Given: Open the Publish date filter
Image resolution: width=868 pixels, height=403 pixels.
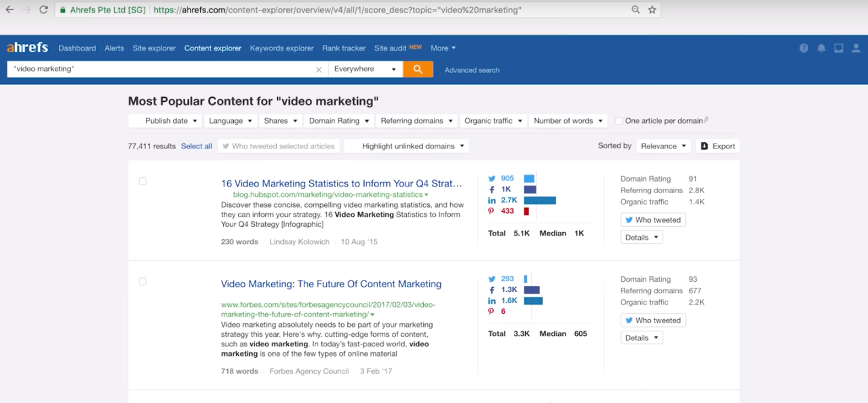Looking at the screenshot, I should tap(165, 121).
